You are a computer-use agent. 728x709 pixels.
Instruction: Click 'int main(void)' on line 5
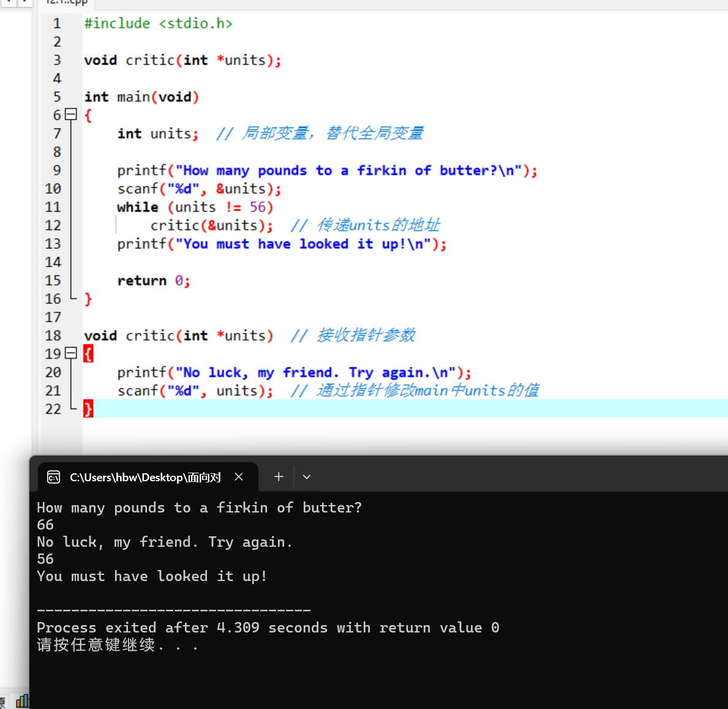tap(141, 97)
